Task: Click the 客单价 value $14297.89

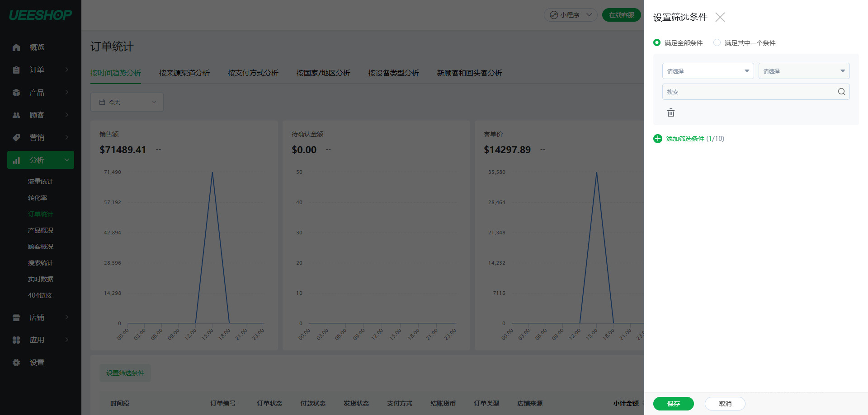Action: 507,149
